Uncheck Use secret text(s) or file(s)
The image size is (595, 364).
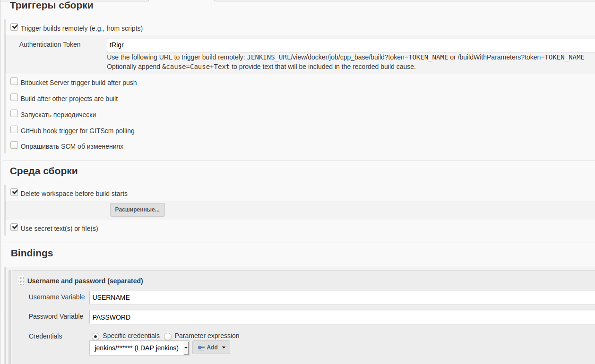coord(14,228)
